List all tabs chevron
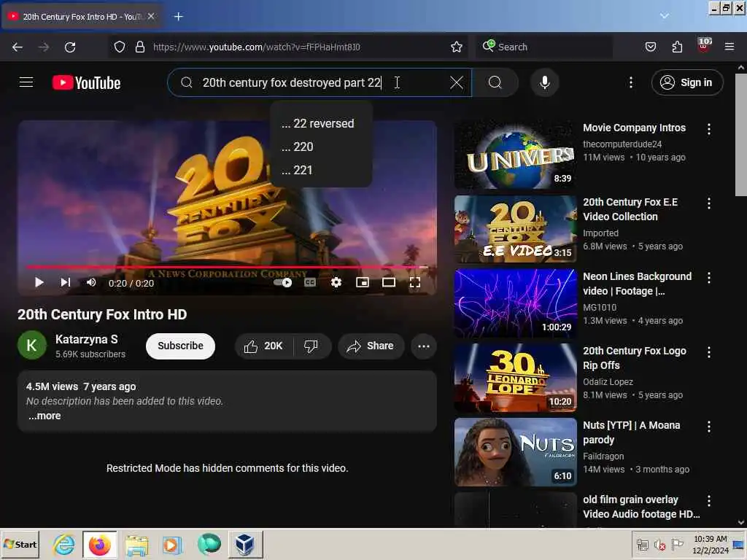747x560 pixels. [664, 16]
